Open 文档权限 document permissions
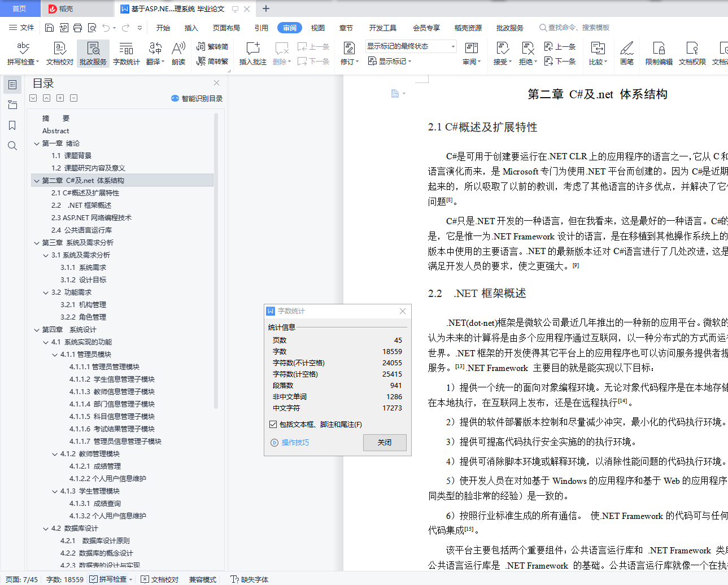This screenshot has width=728, height=585. (692, 54)
